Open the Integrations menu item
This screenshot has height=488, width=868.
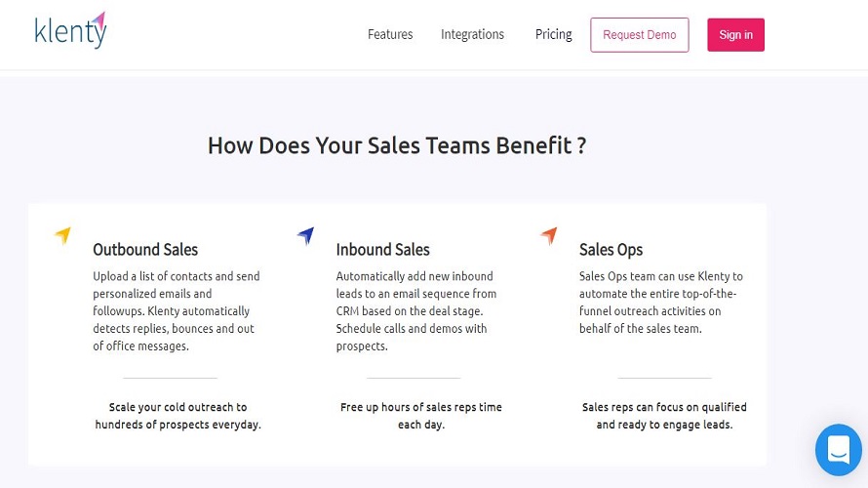click(x=472, y=34)
